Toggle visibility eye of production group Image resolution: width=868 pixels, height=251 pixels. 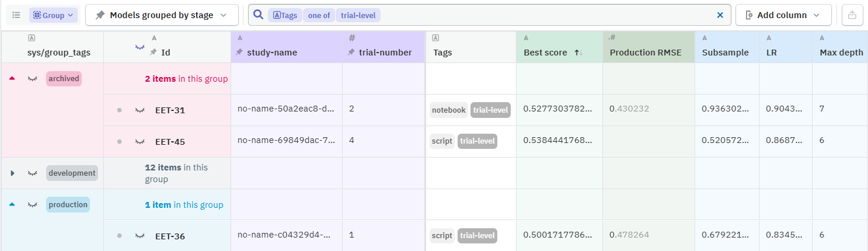click(x=33, y=204)
